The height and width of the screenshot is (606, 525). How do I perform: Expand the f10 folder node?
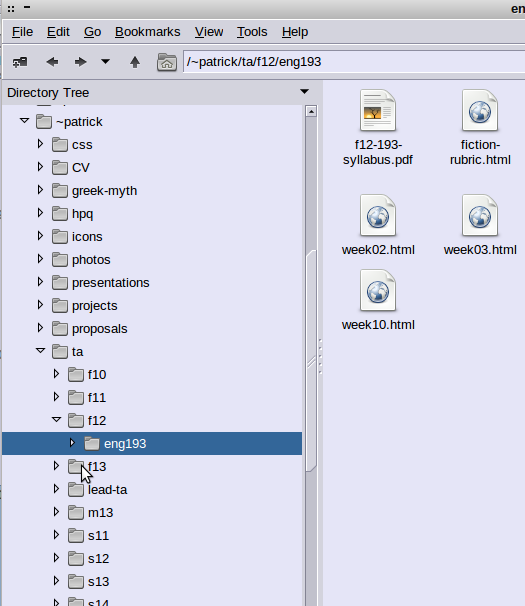coord(56,374)
